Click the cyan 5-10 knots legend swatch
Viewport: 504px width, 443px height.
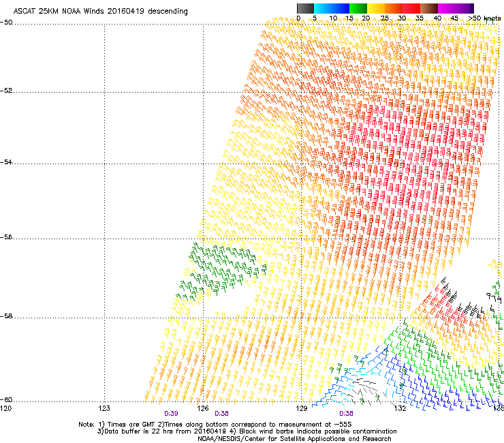323,8
